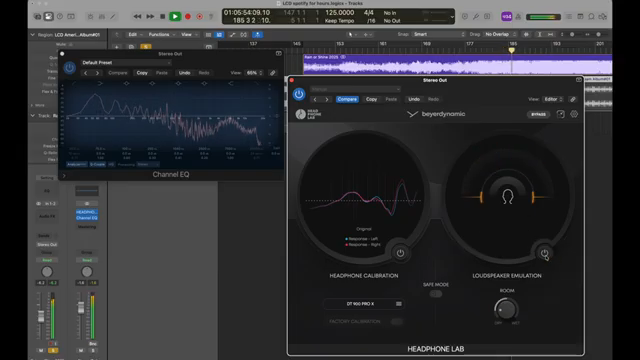Rewind the playhead
This screenshot has width=640, height=360.
pos(137,17)
